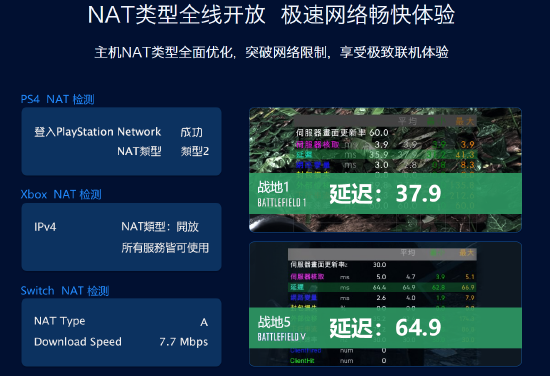Select the PS4 NAT 检测 heading
The image size is (550, 376).
pos(58,99)
